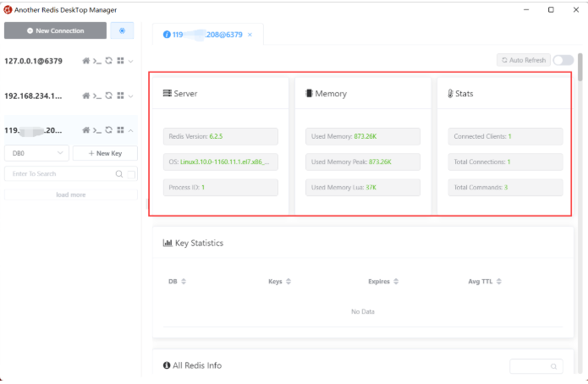The width and height of the screenshot is (588, 384).
Task: Click the All Redis Info heading
Action: click(192, 365)
